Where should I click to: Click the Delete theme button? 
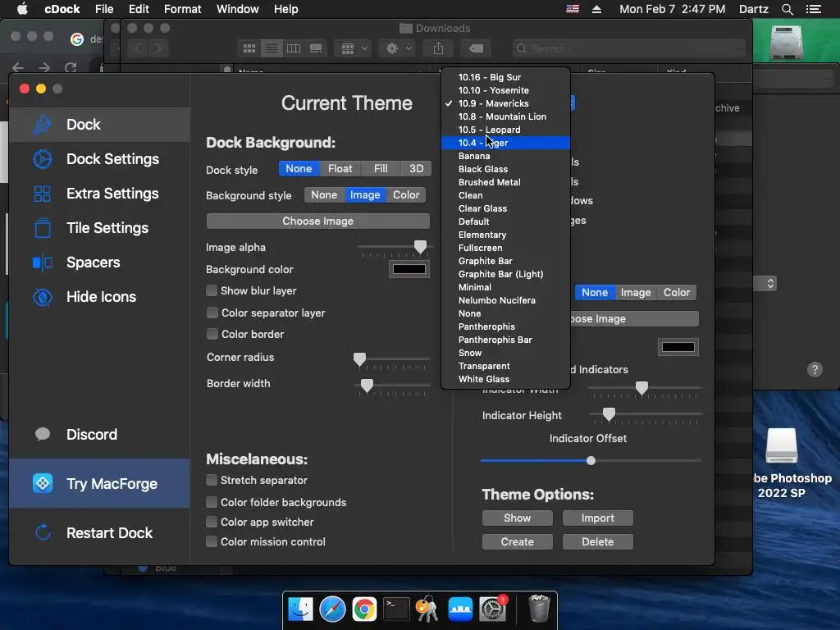[x=597, y=541]
